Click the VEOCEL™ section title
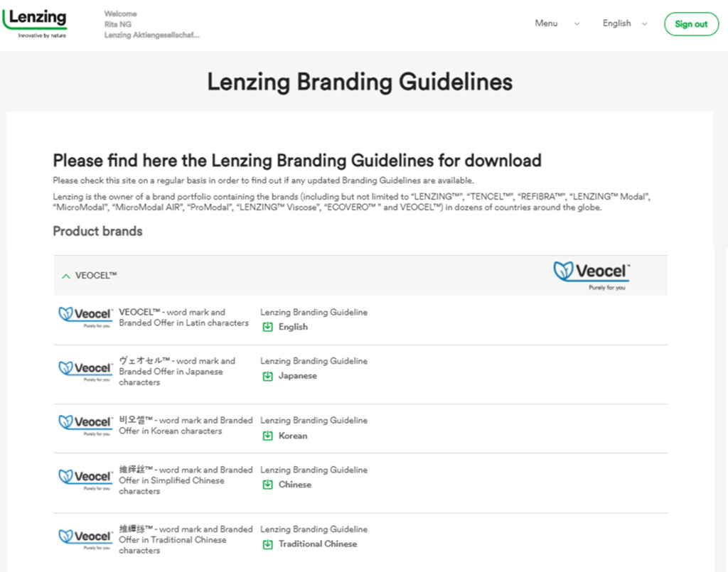This screenshot has width=728, height=572. coord(96,276)
